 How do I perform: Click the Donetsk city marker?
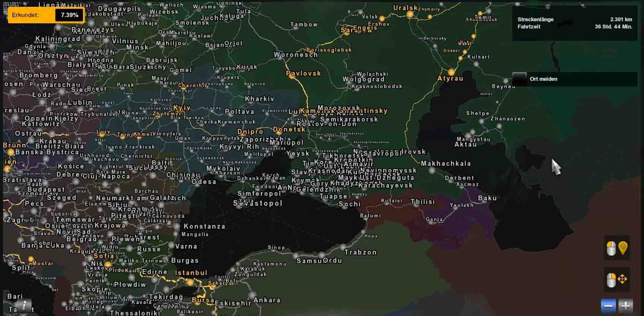coord(279,133)
